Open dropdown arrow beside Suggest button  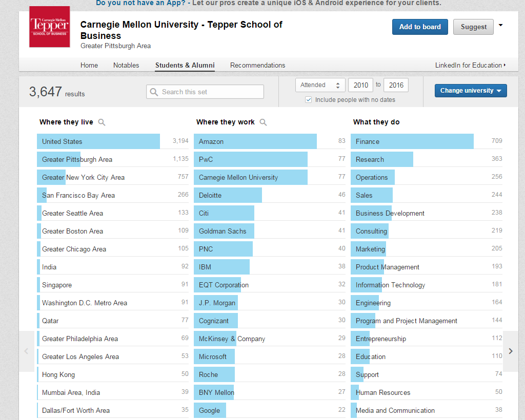[x=501, y=26]
